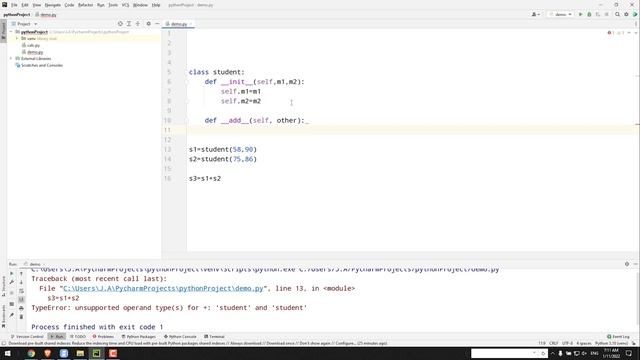Image resolution: width=640 pixels, height=360 pixels.
Task: Clear the Run console with trash icon
Action: pyautogui.click(x=21, y=317)
